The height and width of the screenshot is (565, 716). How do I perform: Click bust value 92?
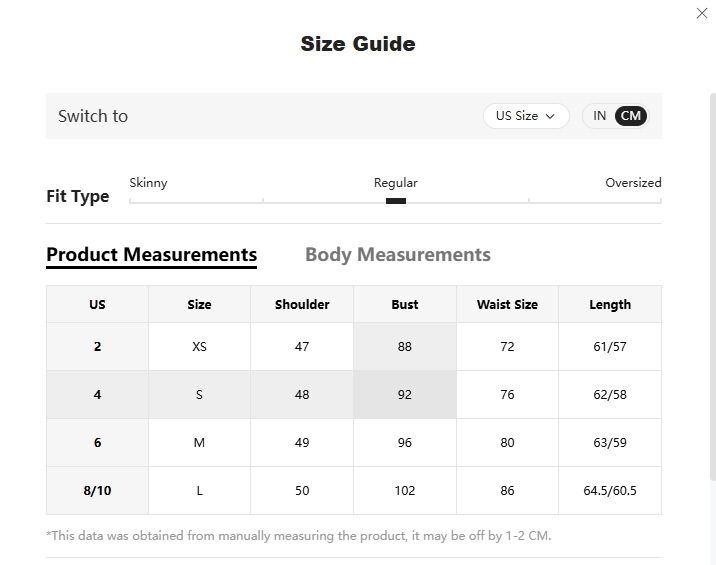405,395
